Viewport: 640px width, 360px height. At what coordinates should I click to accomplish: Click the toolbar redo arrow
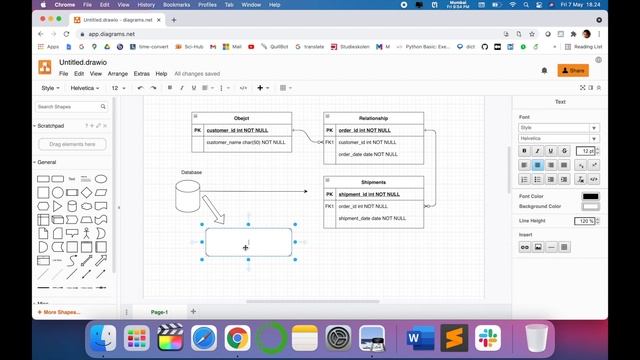point(153,88)
